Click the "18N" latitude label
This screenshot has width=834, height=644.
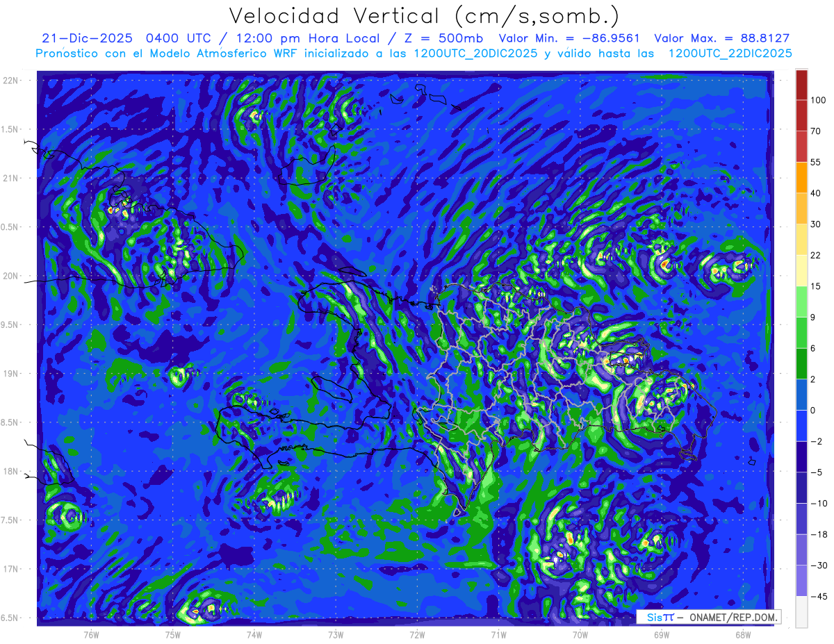[10, 471]
